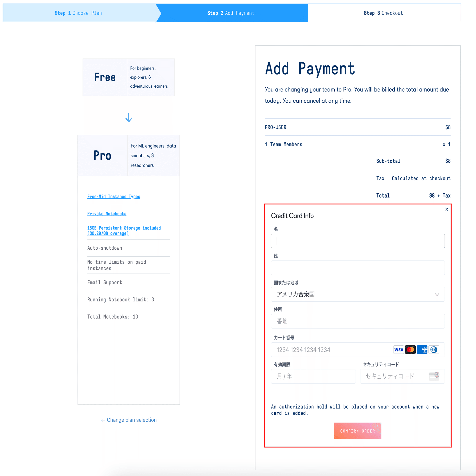
Task: Click the Mastercard icon
Action: 410,350
